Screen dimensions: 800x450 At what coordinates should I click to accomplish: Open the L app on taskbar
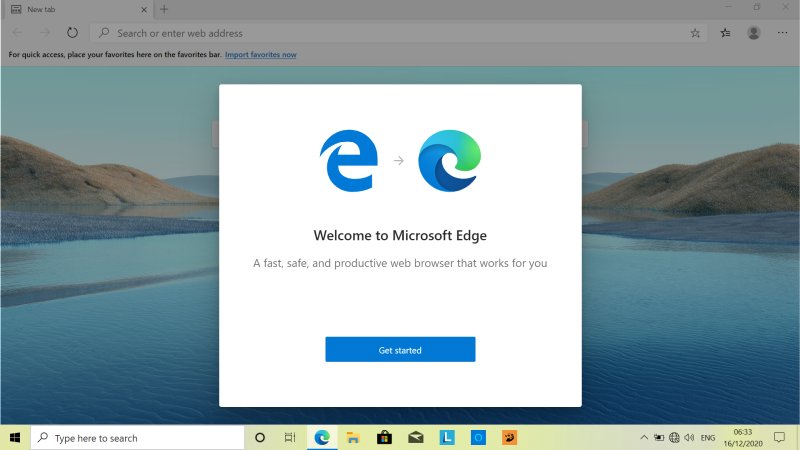click(447, 438)
